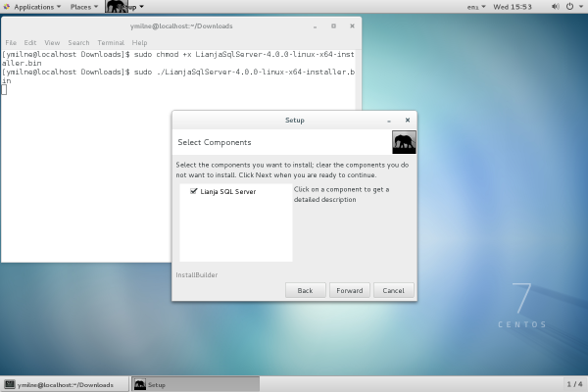Open the Applications dropdown menu
Screen dimensions: 588x392
(x=34, y=7)
